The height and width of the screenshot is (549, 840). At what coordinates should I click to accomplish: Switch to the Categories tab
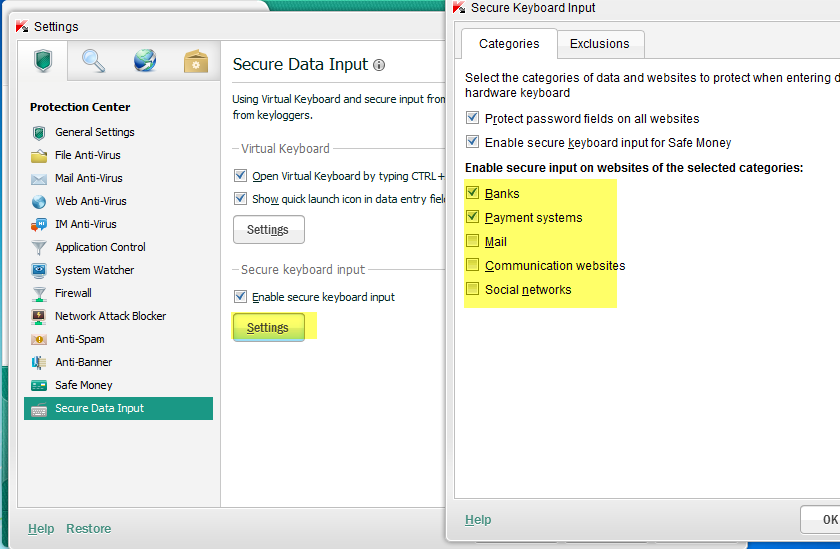[x=509, y=44]
